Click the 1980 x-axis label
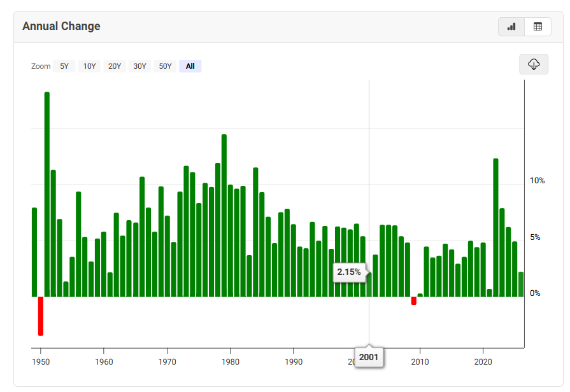 click(230, 361)
